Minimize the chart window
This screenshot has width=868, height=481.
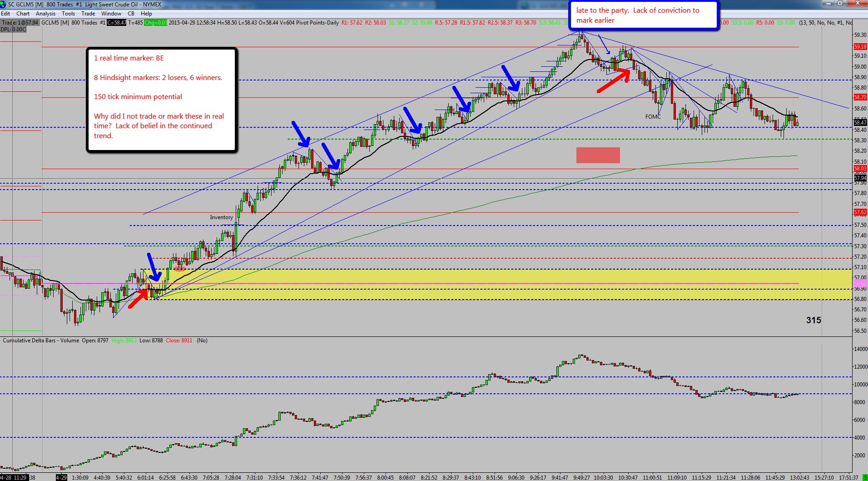pos(828,4)
